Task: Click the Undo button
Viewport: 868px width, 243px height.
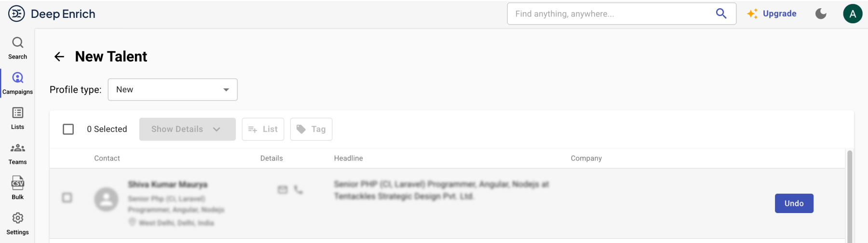Action: pos(794,203)
